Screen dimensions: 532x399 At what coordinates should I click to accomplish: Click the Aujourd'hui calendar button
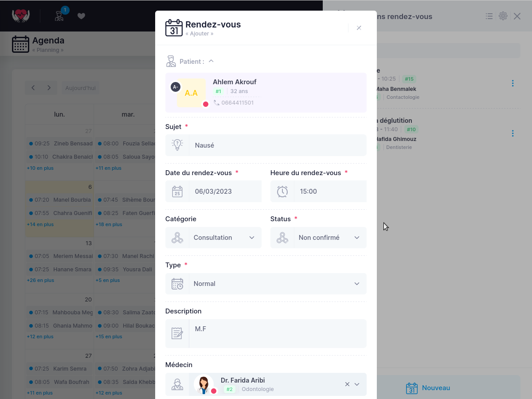[80, 88]
